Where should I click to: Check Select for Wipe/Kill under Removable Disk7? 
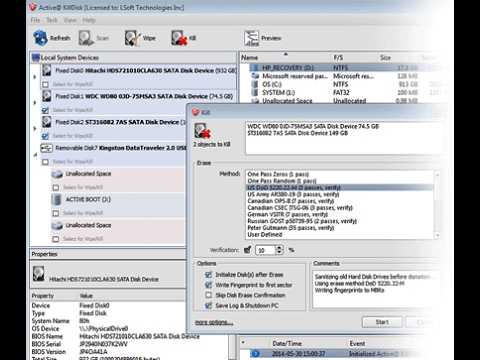click(46, 162)
